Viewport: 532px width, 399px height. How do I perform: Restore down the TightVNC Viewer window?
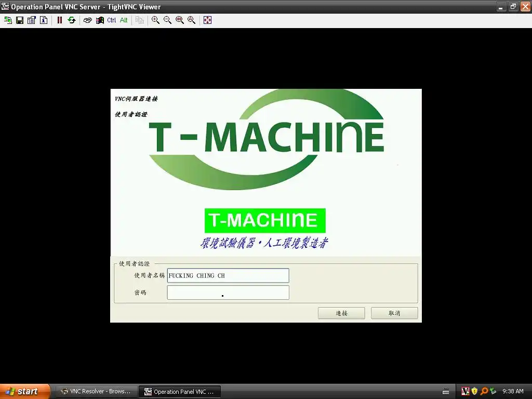tap(513, 6)
